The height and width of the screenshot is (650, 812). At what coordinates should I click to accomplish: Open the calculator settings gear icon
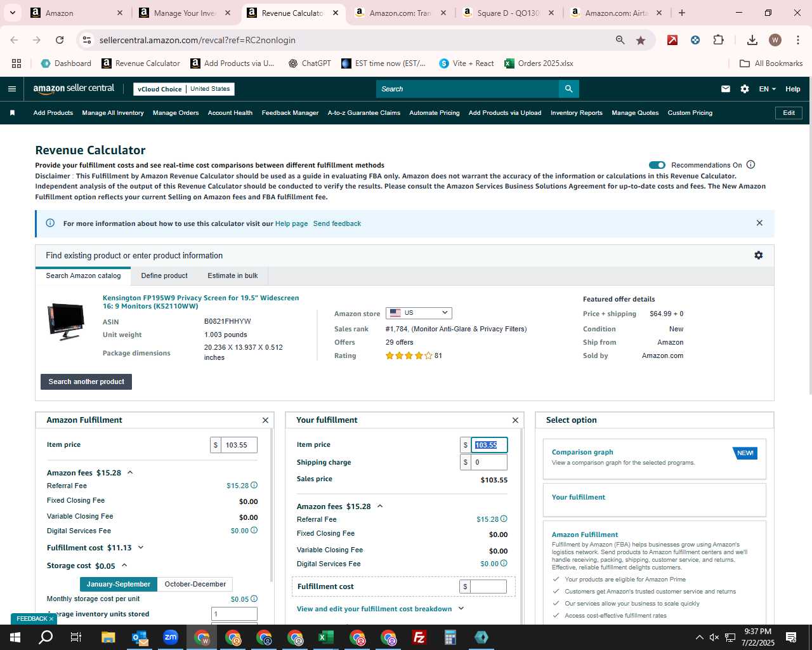(x=758, y=255)
